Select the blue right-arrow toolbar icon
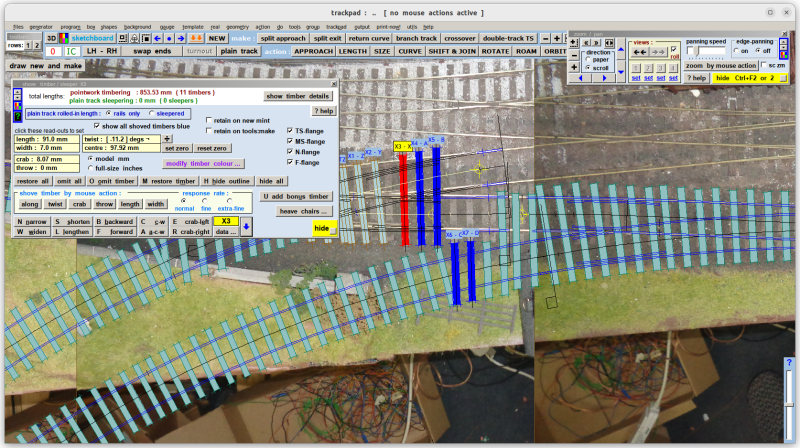 point(181,38)
